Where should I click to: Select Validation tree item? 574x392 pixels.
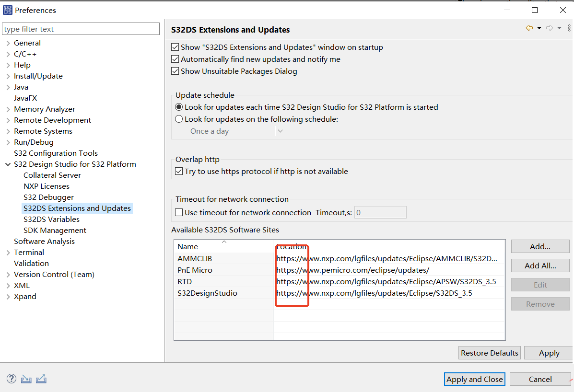point(31,263)
